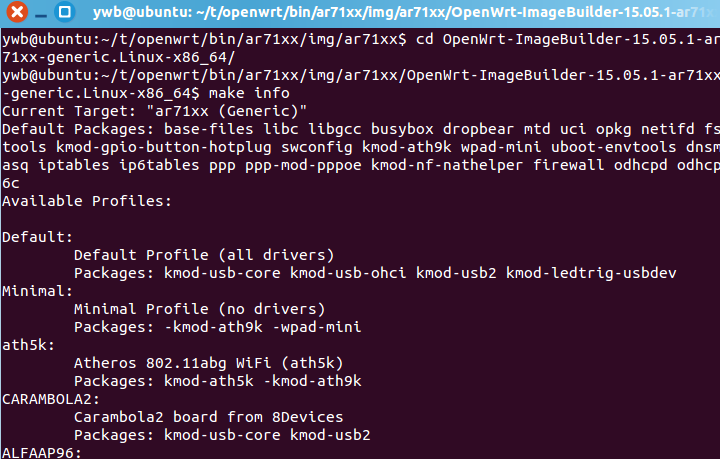Click the '-wpad-mini' package entry
The height and width of the screenshot is (459, 720).
[x=317, y=327]
